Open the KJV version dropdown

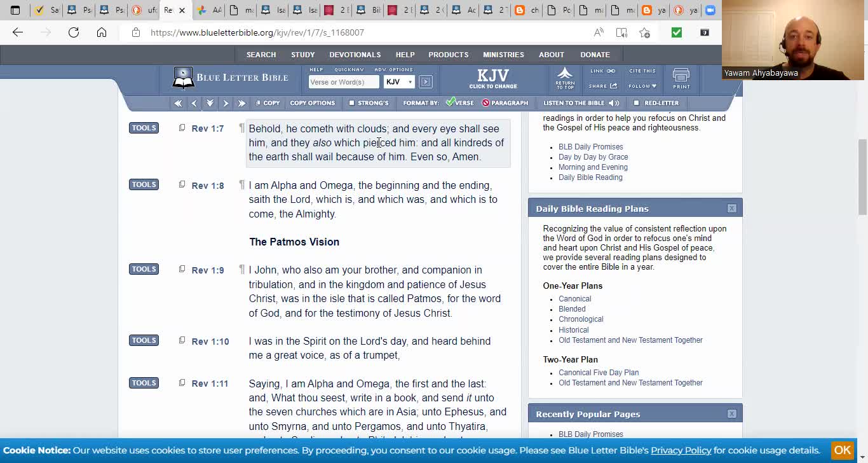click(x=399, y=81)
